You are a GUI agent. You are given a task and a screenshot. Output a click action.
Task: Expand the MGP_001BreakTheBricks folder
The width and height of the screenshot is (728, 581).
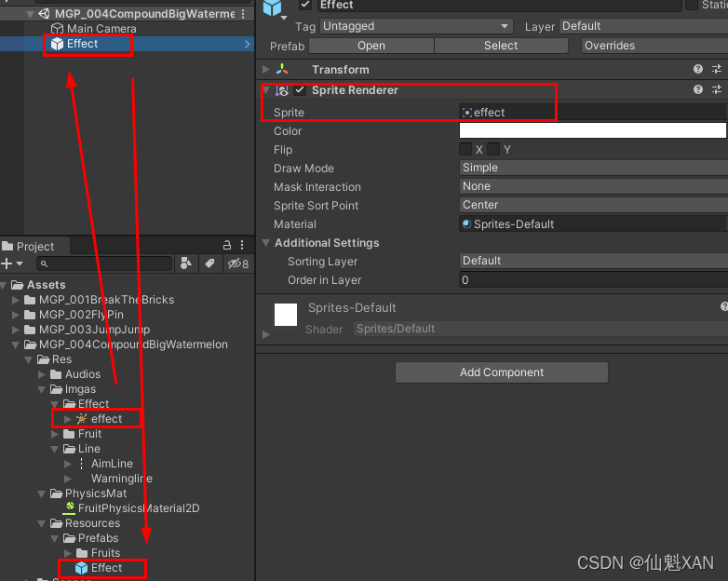pyautogui.click(x=15, y=300)
